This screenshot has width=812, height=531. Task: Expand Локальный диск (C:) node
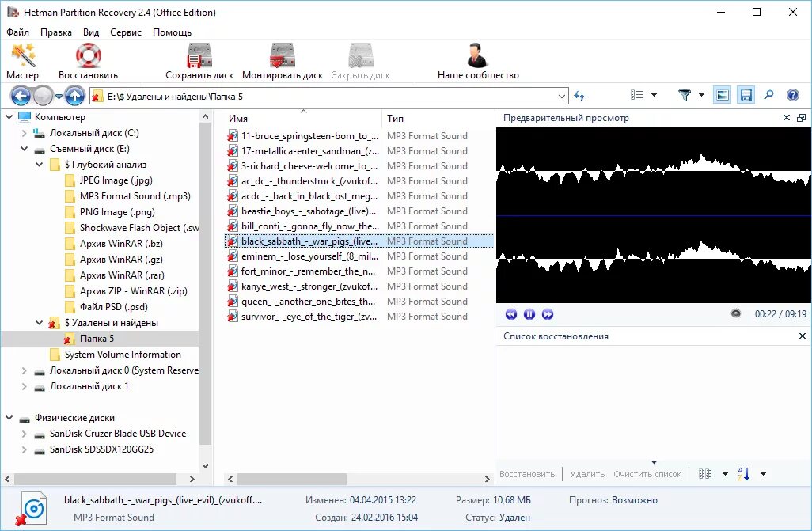(x=24, y=133)
